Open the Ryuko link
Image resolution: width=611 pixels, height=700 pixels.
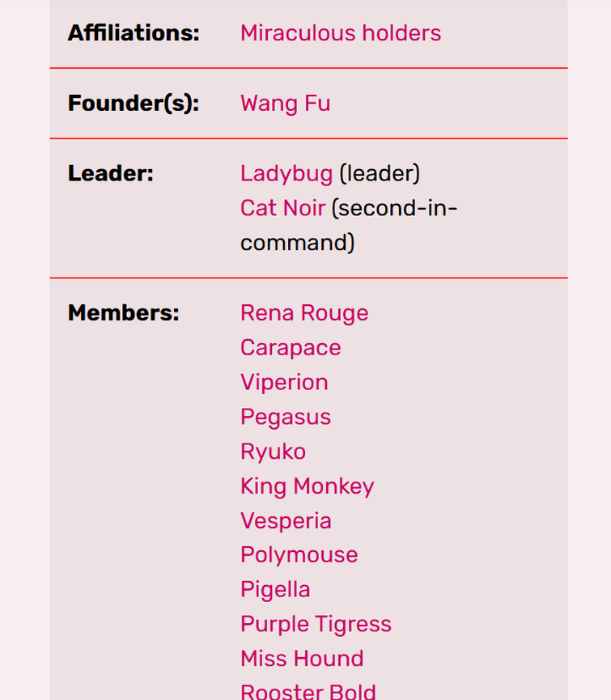point(274,452)
